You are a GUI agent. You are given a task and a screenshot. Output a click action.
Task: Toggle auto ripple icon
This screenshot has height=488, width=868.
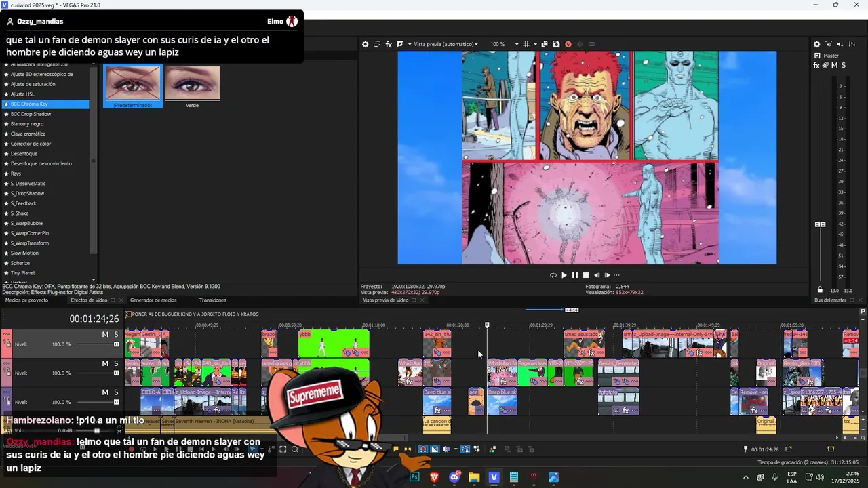coord(447,449)
